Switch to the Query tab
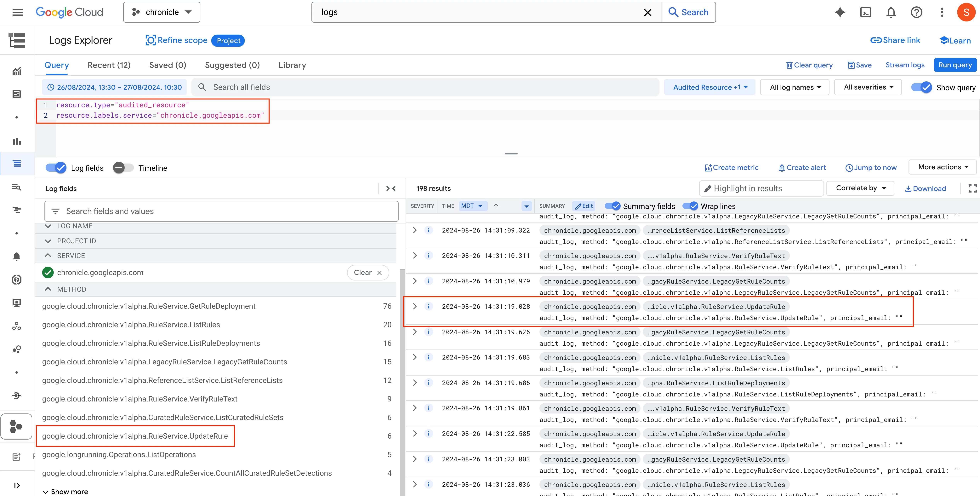The image size is (980, 496). pyautogui.click(x=57, y=65)
